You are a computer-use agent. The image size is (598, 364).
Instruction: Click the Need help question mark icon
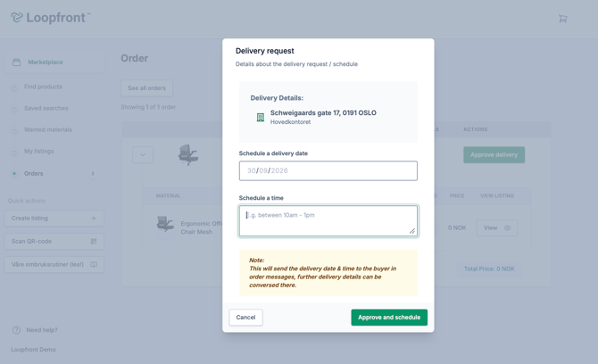pos(16,330)
